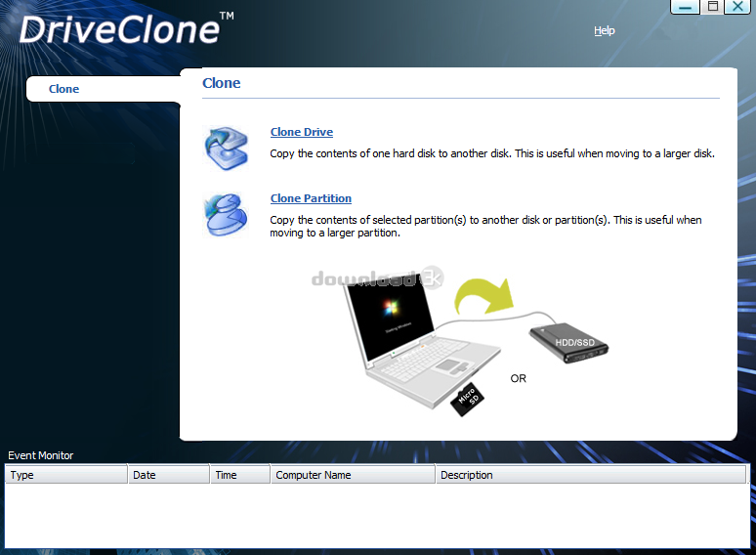
Task: Open the Help link
Action: tap(605, 31)
